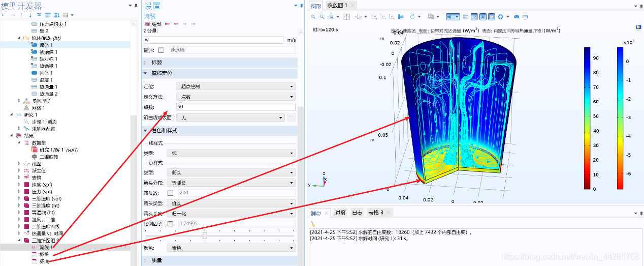The width and height of the screenshot is (644, 266).
Task: Click zoom box icon in graphics toolbar
Action: tap(331, 17)
